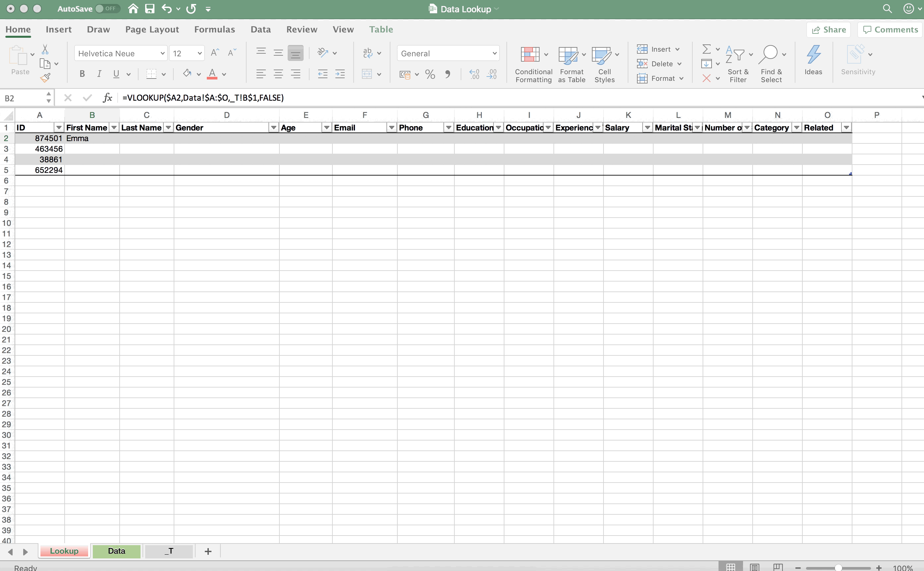Click the fx Insert Function icon

[x=107, y=98]
